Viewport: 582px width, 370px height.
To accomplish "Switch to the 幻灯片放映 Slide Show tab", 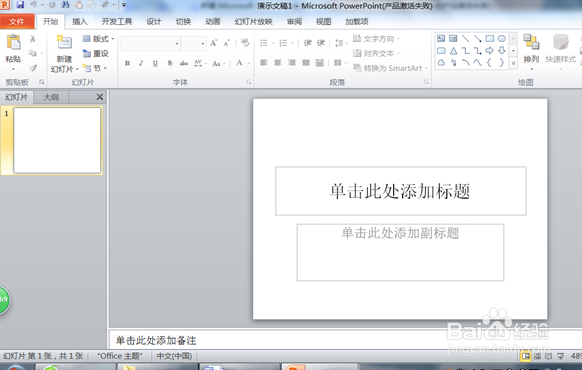I will (254, 22).
